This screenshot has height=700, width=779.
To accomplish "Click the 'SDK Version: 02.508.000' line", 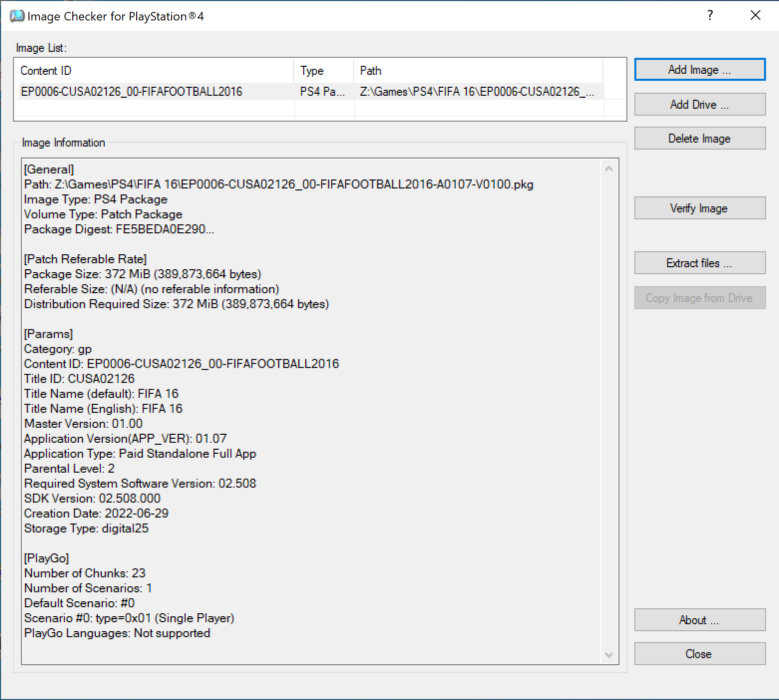I will pos(92,499).
